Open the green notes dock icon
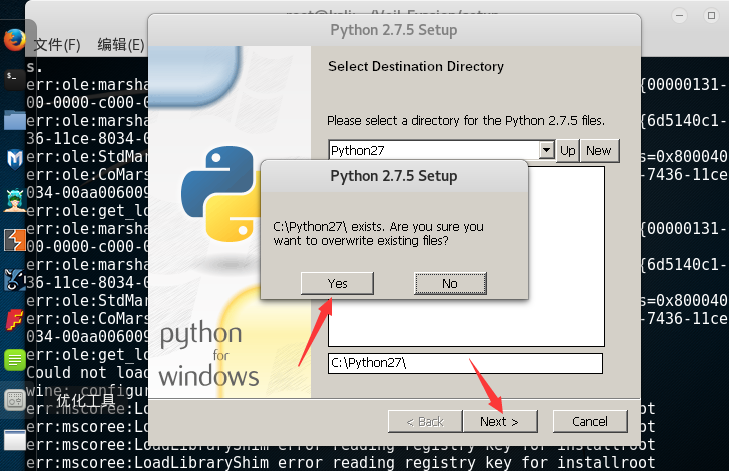This screenshot has height=471, width=729. coord(15,360)
